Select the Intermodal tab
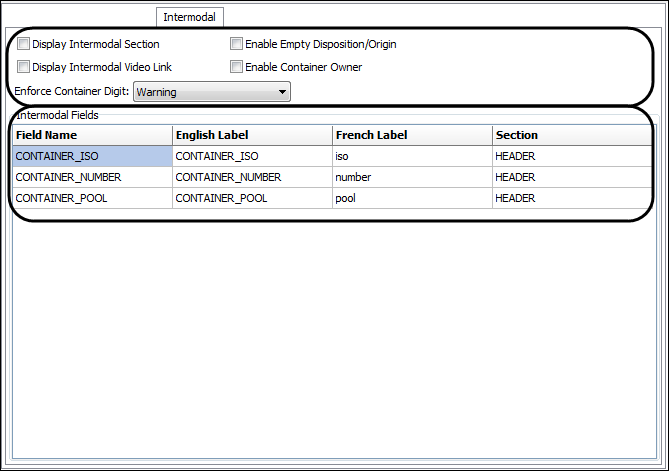669x471 pixels. (x=190, y=17)
